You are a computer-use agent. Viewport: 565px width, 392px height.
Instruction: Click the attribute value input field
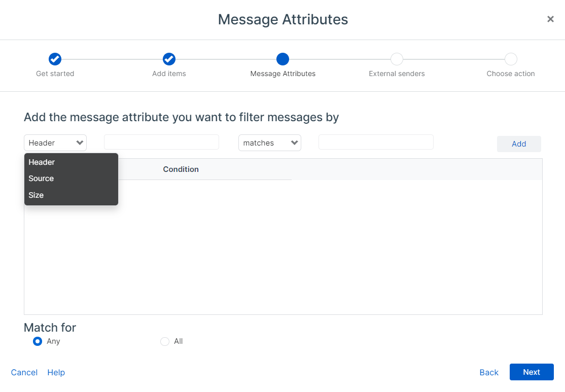(375, 142)
